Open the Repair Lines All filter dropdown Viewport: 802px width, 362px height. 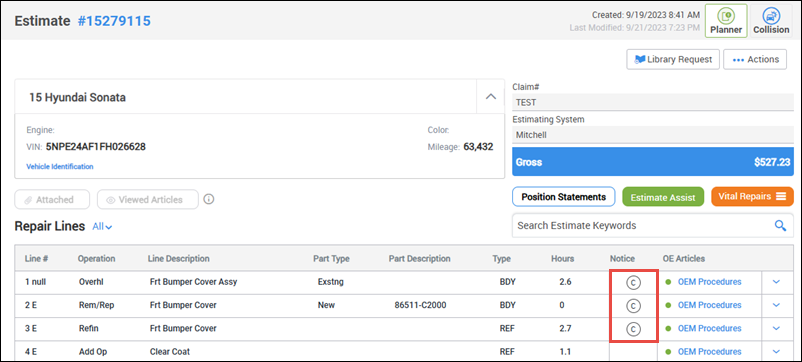click(x=102, y=227)
